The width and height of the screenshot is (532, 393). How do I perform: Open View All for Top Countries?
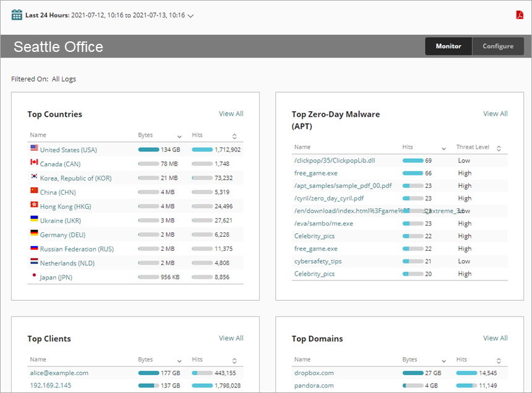pos(231,114)
